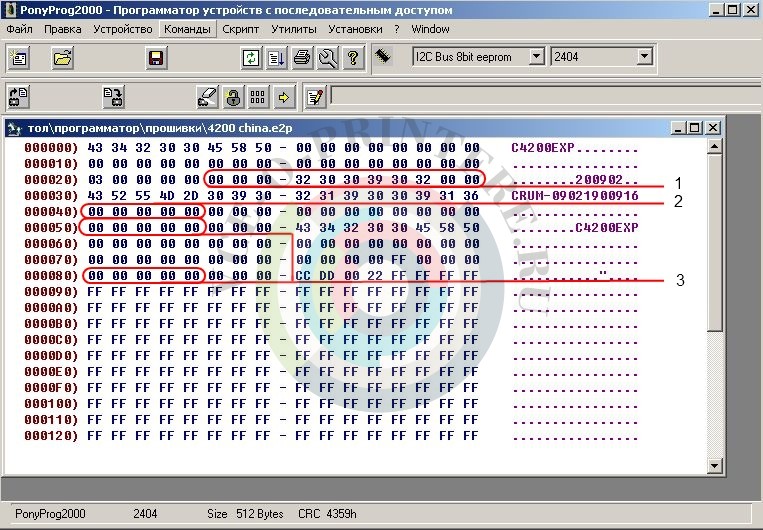Click the Write device toolbar icon

click(114, 97)
